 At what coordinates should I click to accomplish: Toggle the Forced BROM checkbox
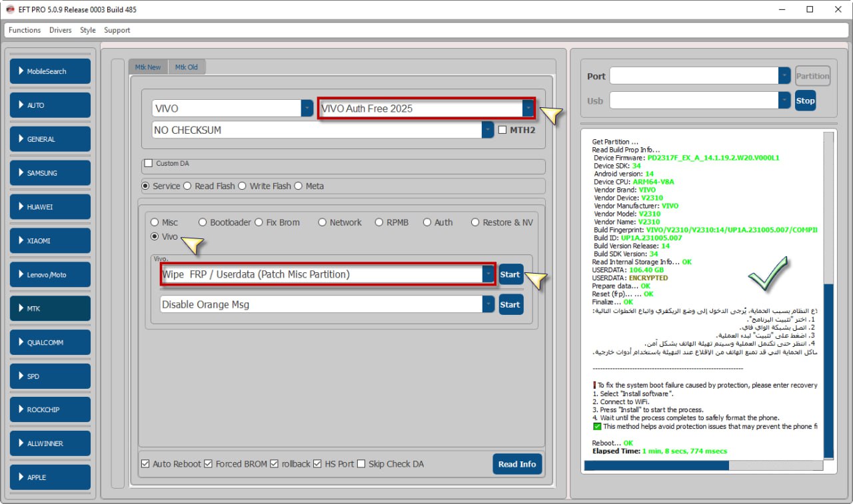click(208, 464)
